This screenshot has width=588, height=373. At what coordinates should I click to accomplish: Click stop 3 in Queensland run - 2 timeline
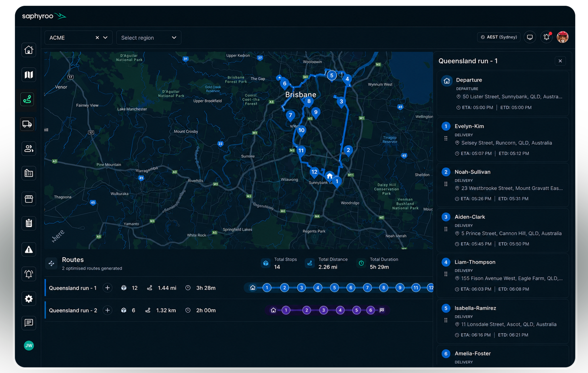[324, 310]
